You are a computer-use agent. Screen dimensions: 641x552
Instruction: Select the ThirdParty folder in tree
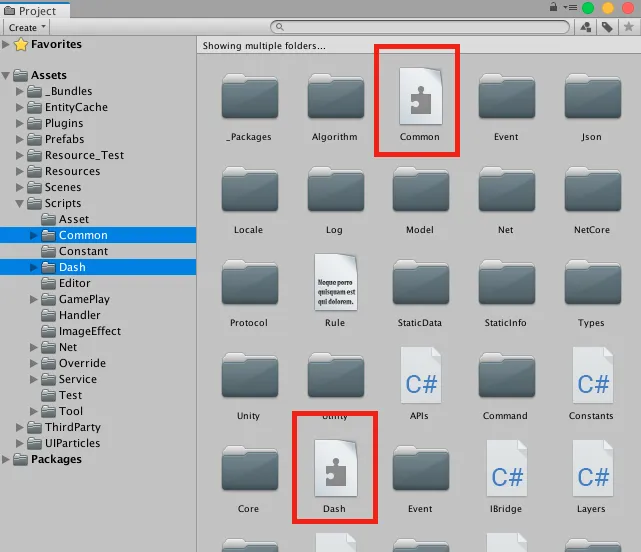[x=72, y=427]
